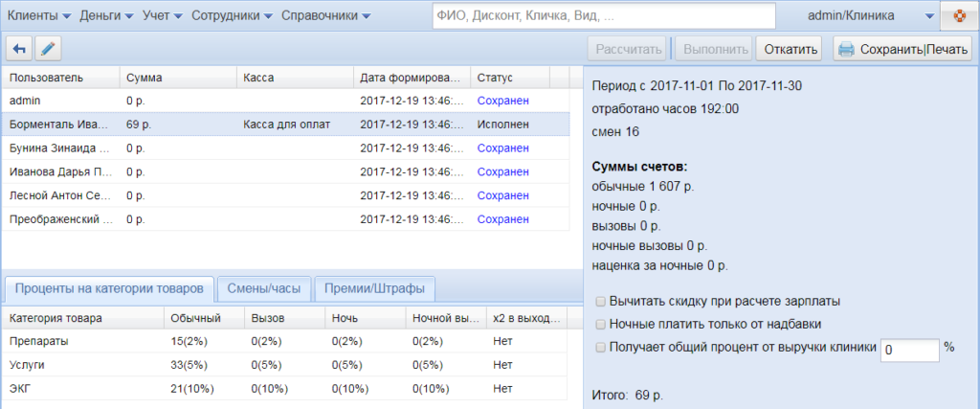Click the back arrow icon

click(19, 49)
